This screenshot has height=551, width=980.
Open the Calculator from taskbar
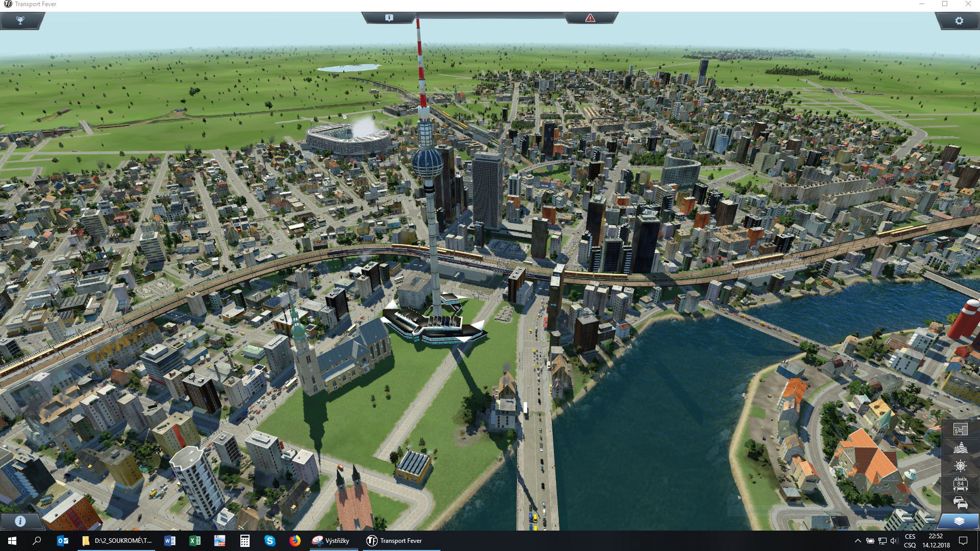click(244, 541)
